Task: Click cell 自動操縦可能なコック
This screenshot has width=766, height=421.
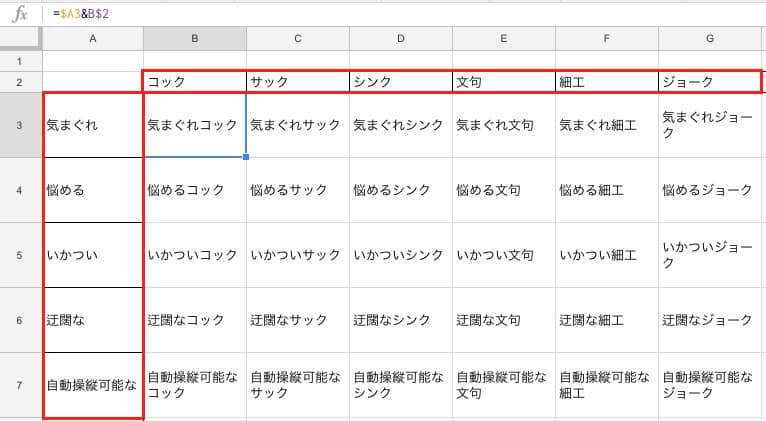Action: click(195, 385)
